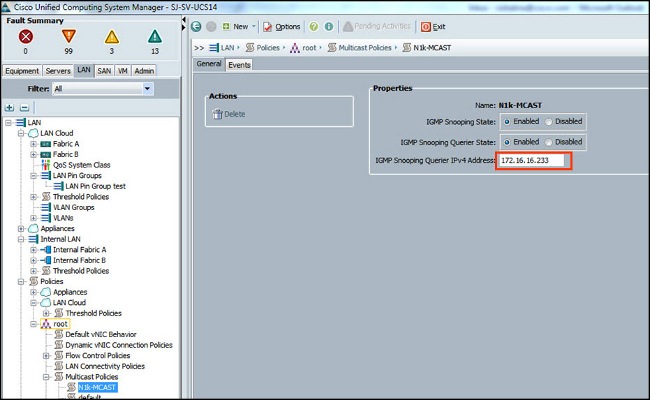Disable IGMP Snooping State

pos(549,122)
